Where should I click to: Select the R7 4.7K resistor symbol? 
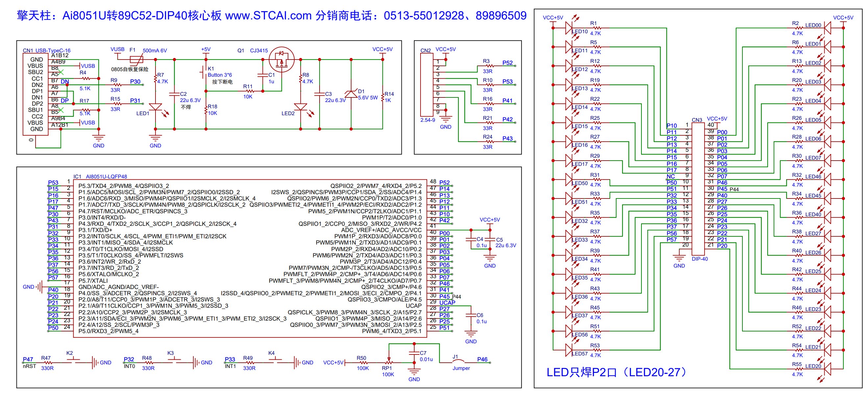click(x=155, y=78)
